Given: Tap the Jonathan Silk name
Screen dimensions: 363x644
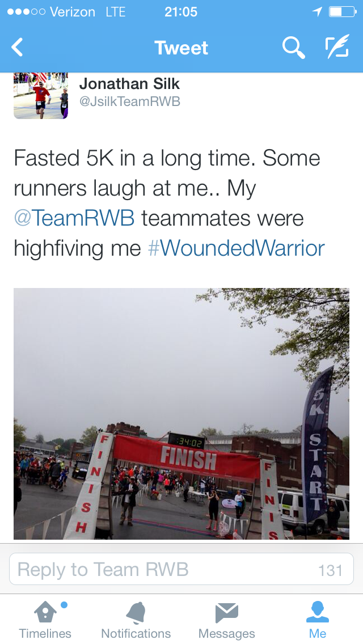Looking at the screenshot, I should 129,84.
